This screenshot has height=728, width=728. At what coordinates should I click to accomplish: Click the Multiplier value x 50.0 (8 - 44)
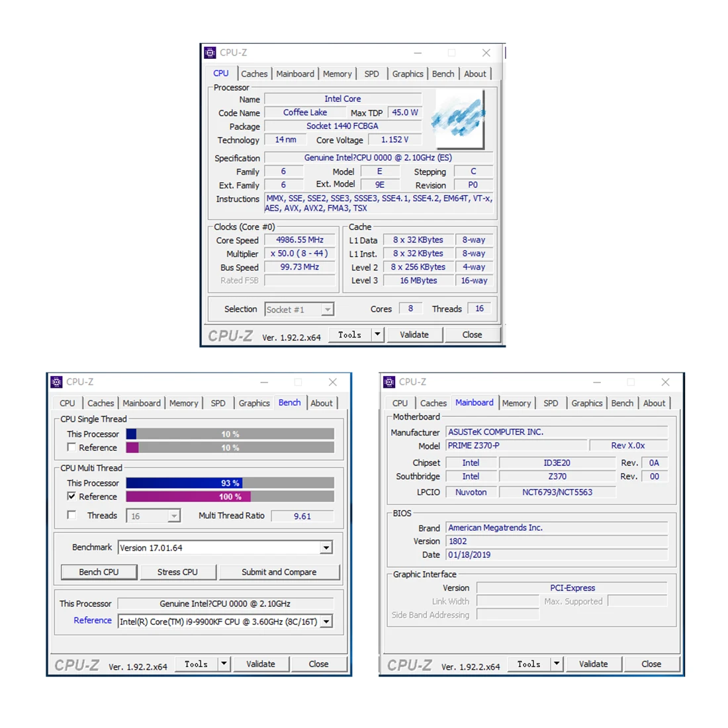click(299, 253)
